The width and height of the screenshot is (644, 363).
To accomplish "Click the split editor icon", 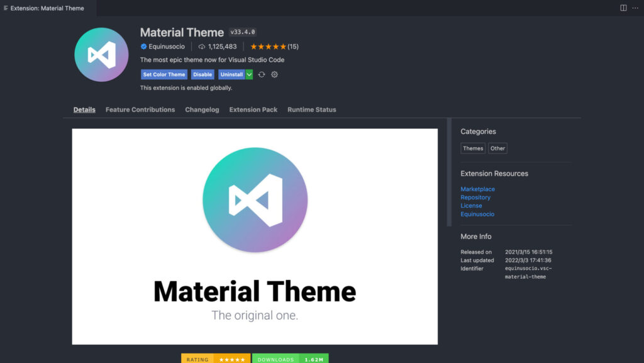I will click(x=623, y=8).
